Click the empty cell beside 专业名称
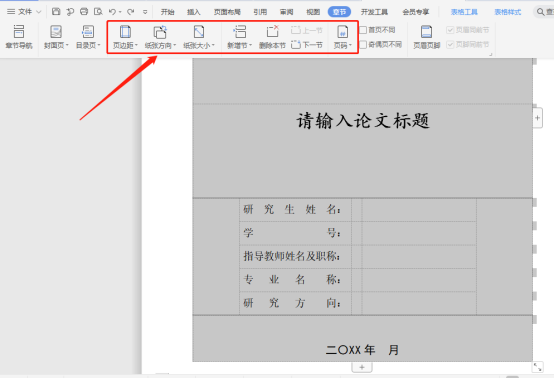Viewport: 554px width, 378px height. (x=419, y=280)
